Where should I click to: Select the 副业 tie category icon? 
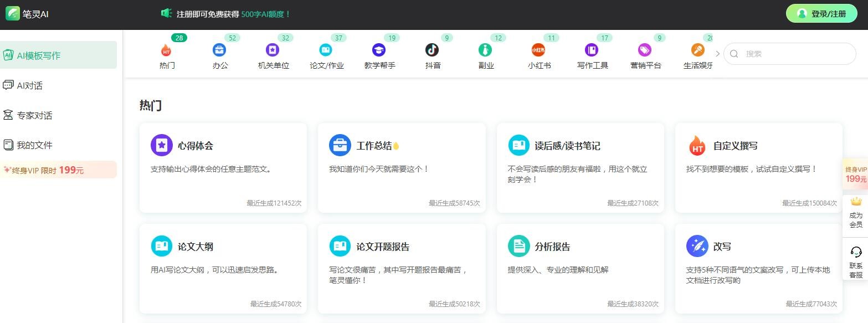[485, 50]
